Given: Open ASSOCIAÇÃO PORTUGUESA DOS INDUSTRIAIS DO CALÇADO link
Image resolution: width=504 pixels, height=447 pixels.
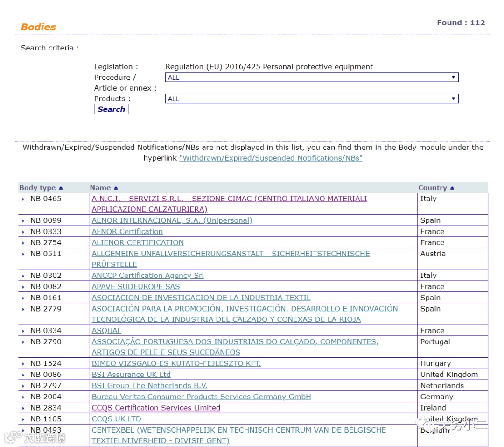Looking at the screenshot, I should click(x=235, y=347).
